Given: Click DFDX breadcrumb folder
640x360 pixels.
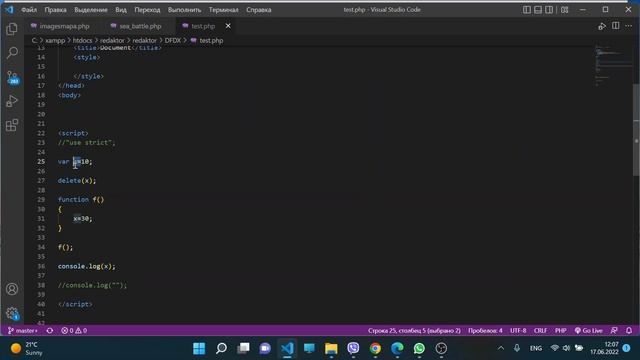Looking at the screenshot, I should click(173, 40).
